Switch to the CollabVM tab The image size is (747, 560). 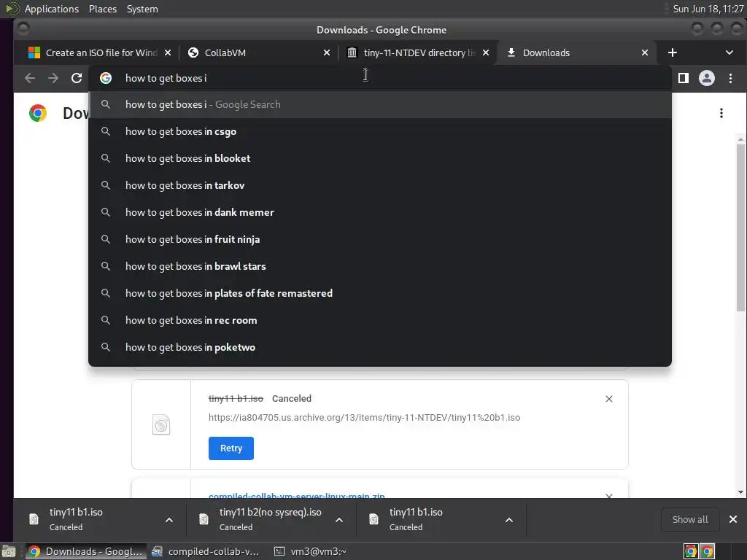coord(258,52)
